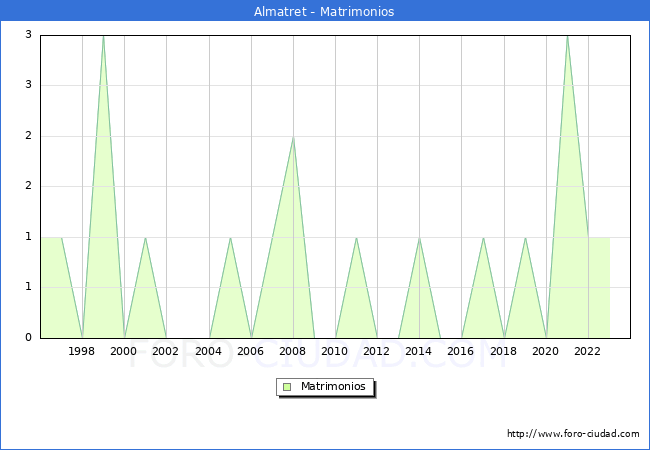Image resolution: width=650 pixels, height=450 pixels.
Task: Select the 2019 peak on the chart
Action: [x=525, y=238]
